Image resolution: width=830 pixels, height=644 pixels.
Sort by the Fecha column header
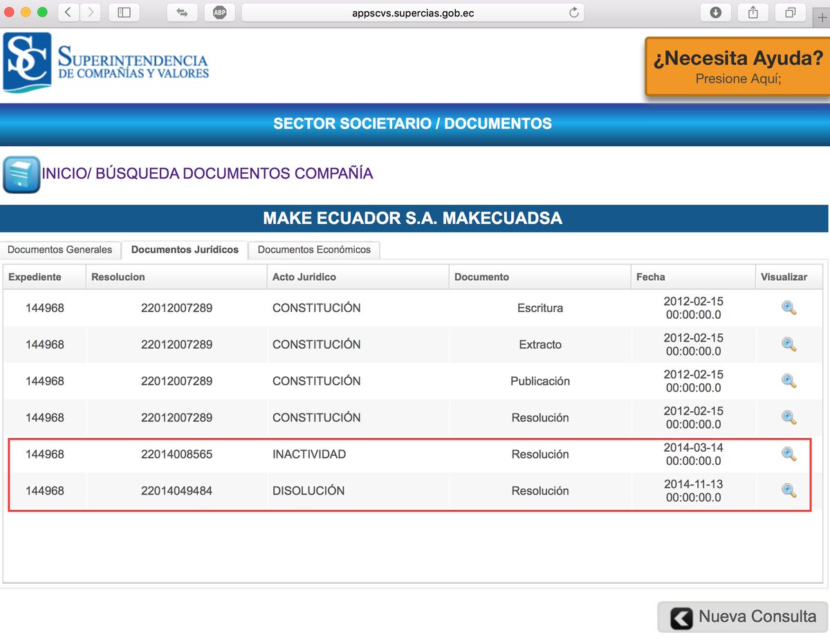(x=693, y=277)
